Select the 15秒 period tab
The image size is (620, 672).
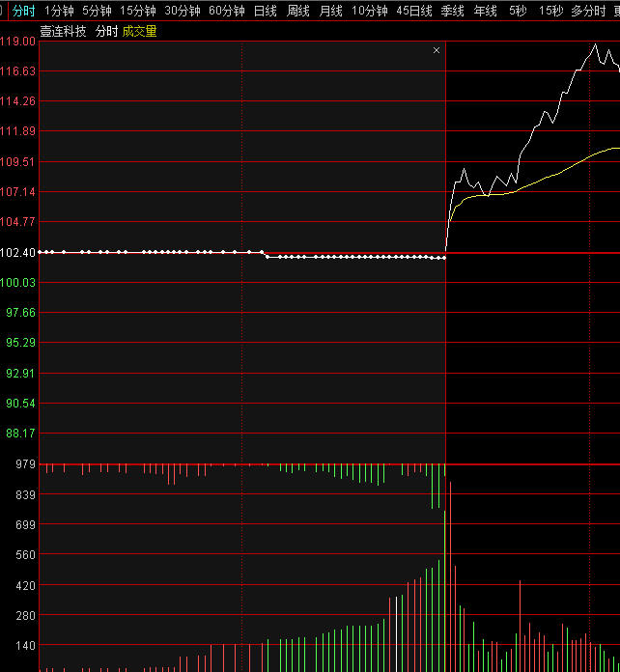pyautogui.click(x=550, y=11)
